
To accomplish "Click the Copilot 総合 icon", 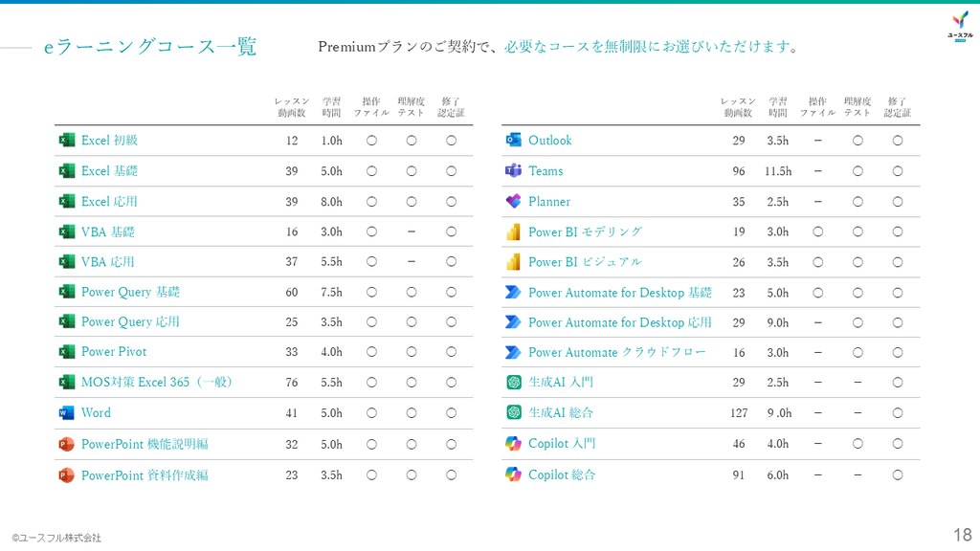I will coord(513,474).
